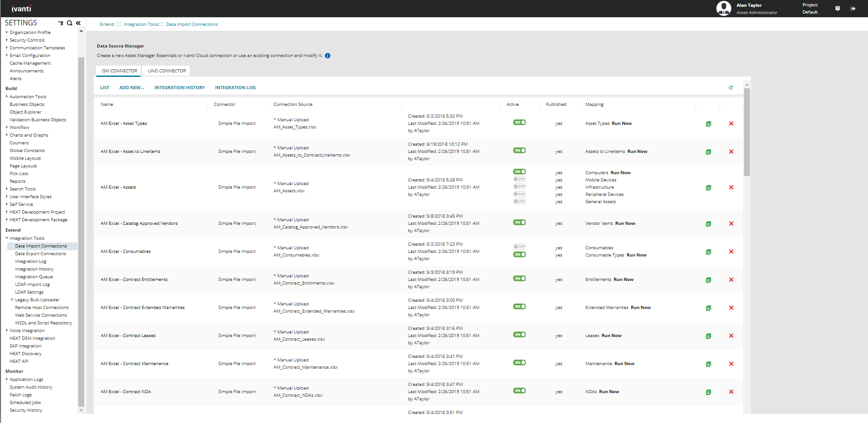This screenshot has width=868, height=423.
Task: Open the help icon in top bar
Action: [837, 9]
